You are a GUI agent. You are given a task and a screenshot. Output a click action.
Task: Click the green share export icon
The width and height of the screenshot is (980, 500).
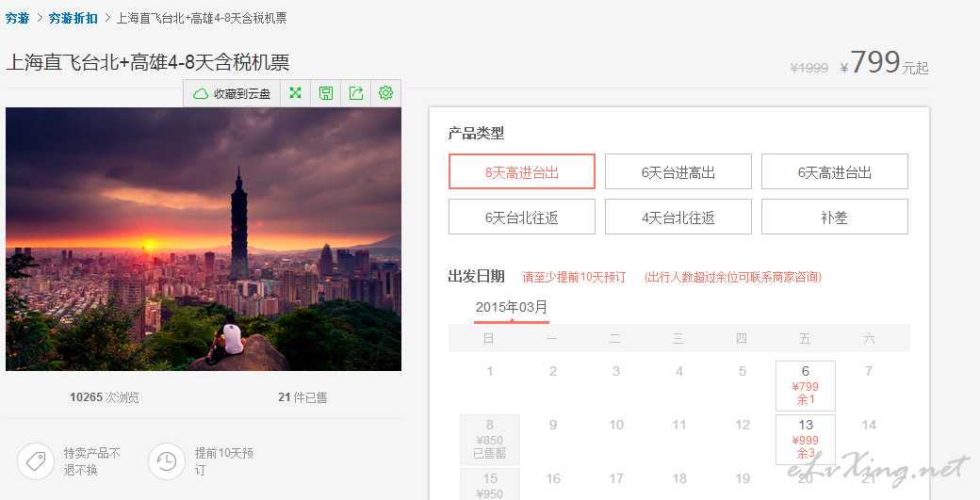pyautogui.click(x=355, y=93)
